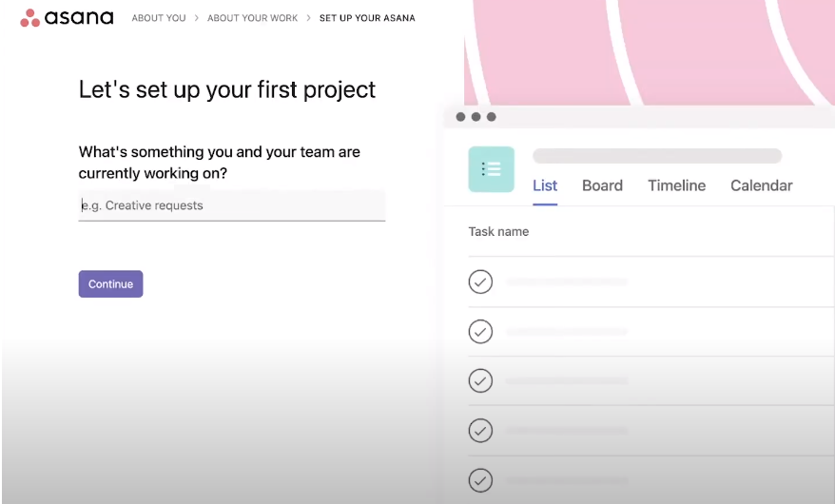Switch to the List tab
Viewport: 835px width, 504px height.
pyautogui.click(x=545, y=185)
